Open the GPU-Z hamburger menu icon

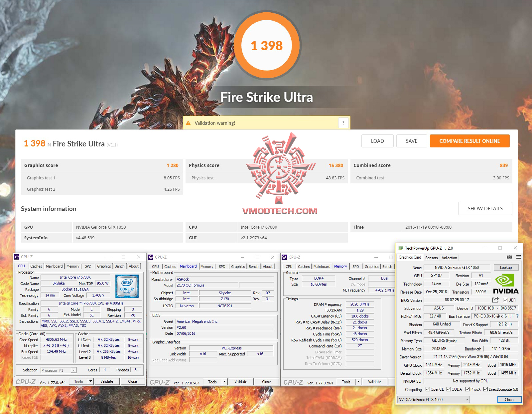pyautogui.click(x=518, y=257)
